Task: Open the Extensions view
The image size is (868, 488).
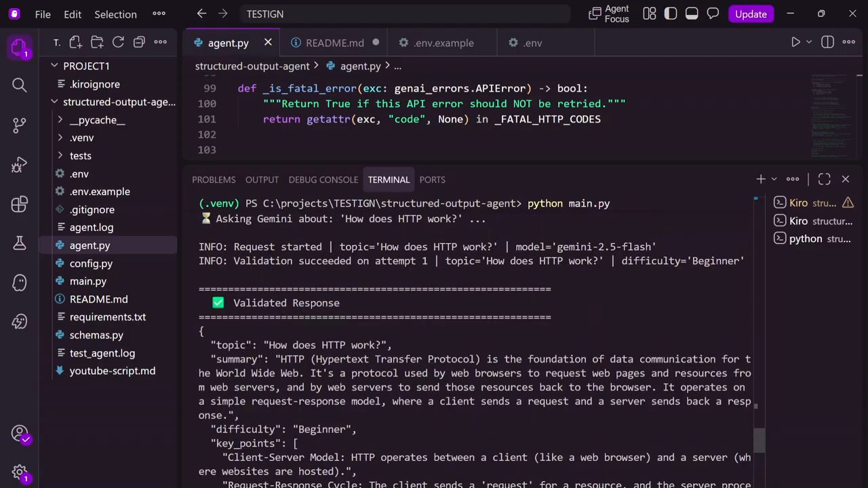Action: coord(19,204)
